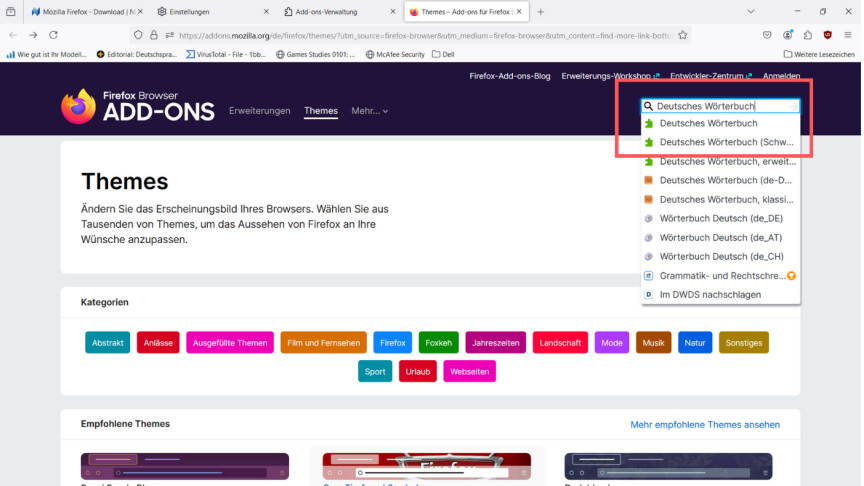
Task: Select suggestion Deutsches Wörterbuch, erweit...
Action: [x=721, y=161]
